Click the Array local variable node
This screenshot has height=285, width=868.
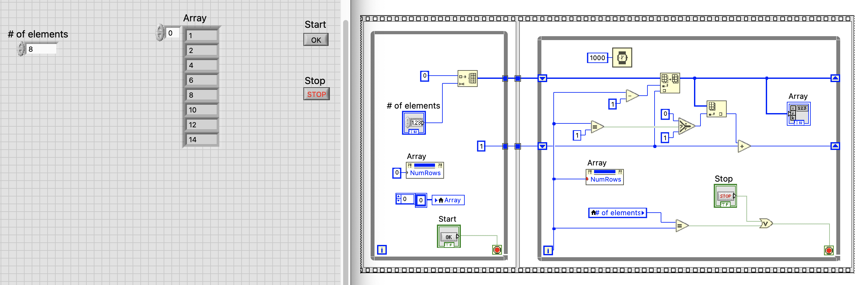click(448, 200)
